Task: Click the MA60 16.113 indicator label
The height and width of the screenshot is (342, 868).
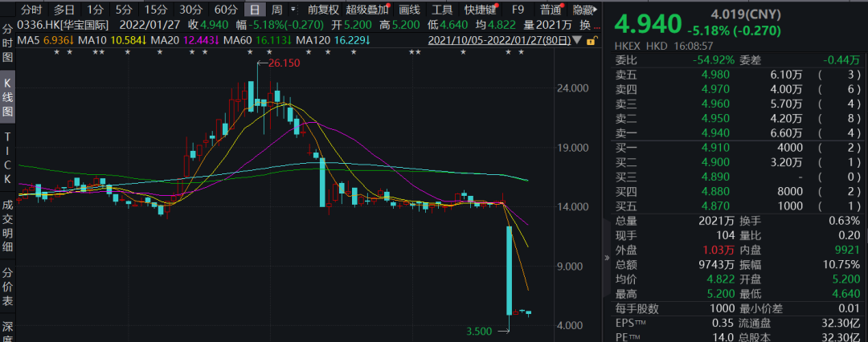Action: click(257, 40)
